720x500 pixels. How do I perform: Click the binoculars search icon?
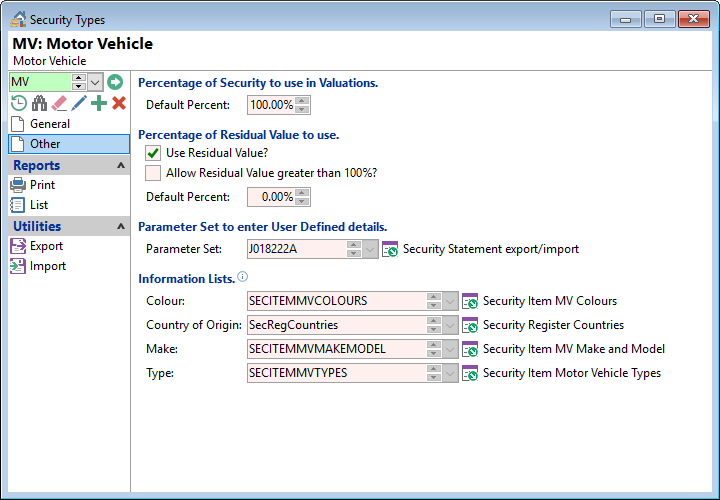click(x=39, y=103)
